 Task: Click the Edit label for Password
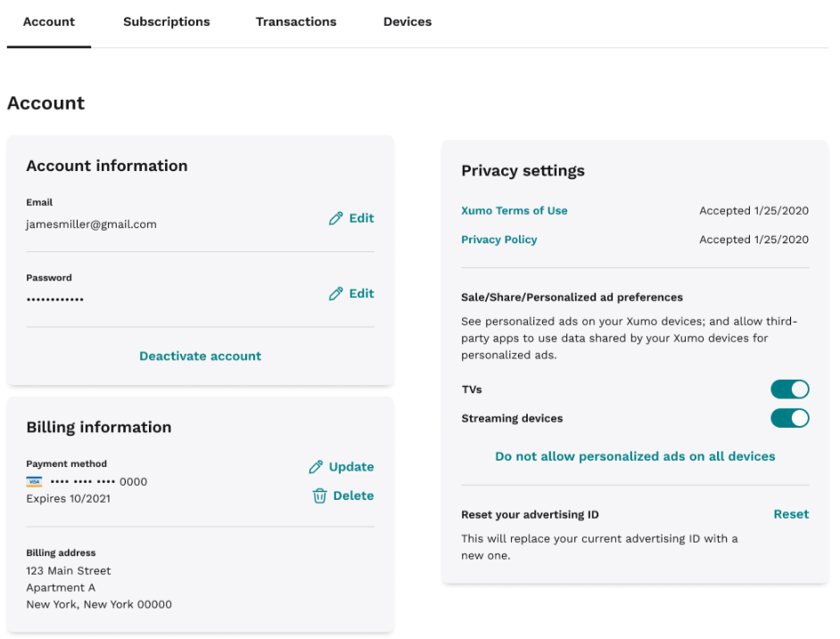[362, 294]
